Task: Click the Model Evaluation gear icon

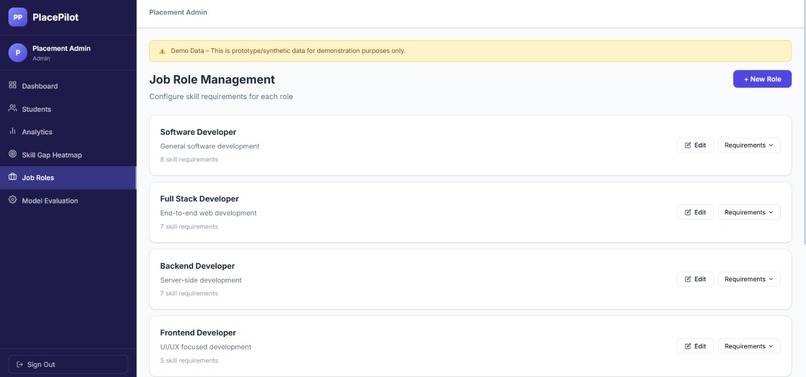Action: pos(13,200)
